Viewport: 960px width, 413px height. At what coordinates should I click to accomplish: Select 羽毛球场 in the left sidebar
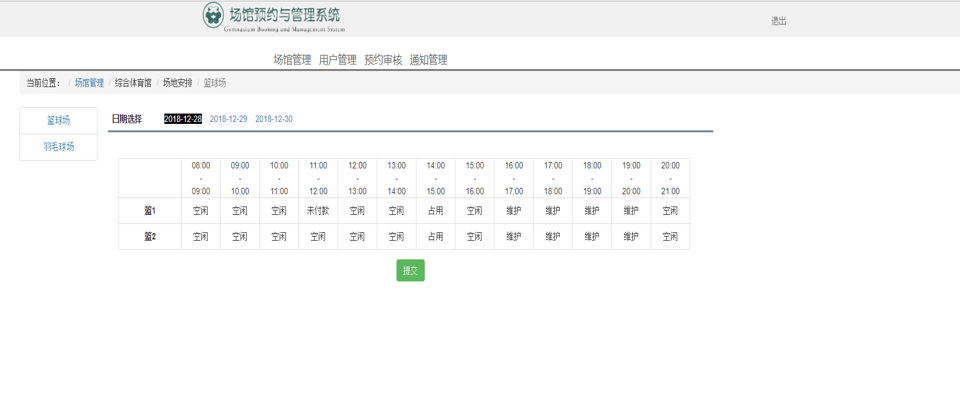(59, 147)
